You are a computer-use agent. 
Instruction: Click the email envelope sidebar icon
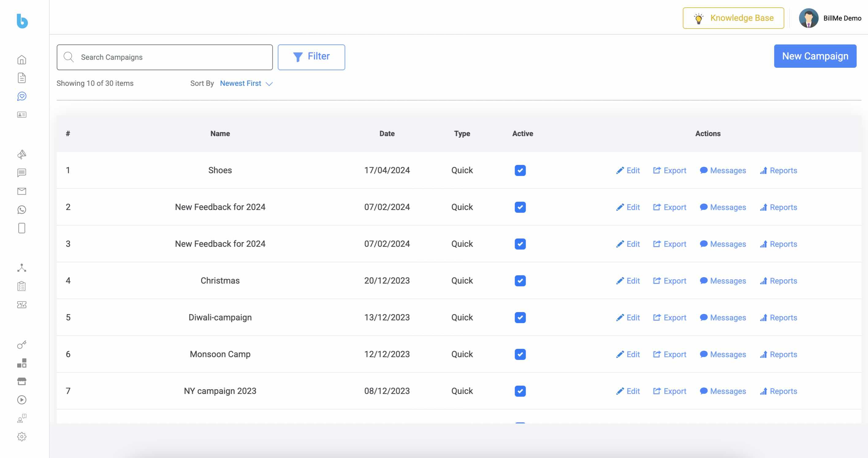coord(21,191)
